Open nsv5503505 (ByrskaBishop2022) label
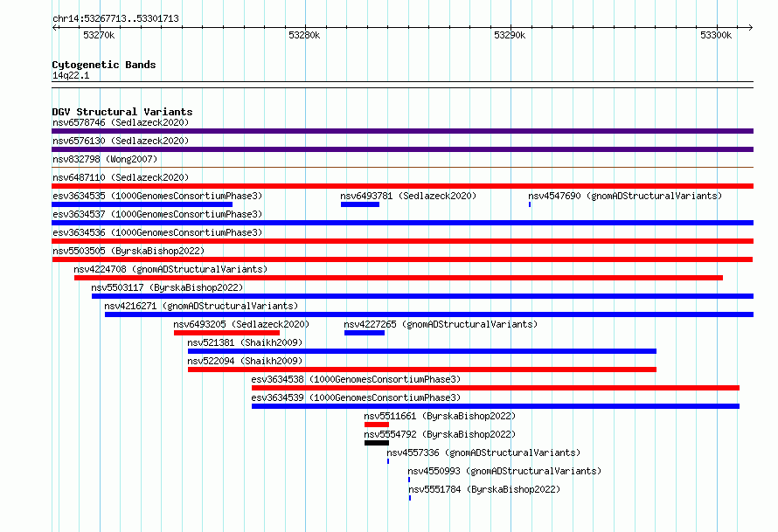 (129, 251)
